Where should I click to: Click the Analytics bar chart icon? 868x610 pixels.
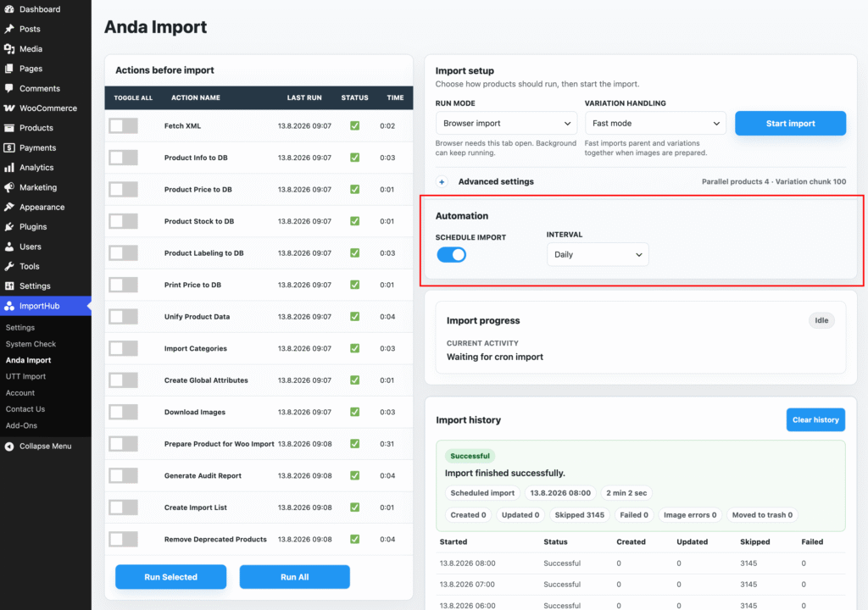(x=9, y=167)
